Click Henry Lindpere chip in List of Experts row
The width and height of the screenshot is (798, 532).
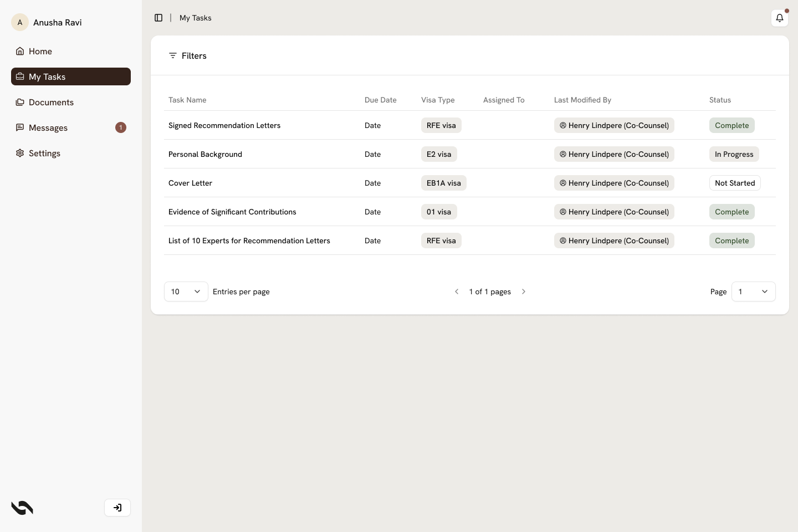click(x=614, y=241)
